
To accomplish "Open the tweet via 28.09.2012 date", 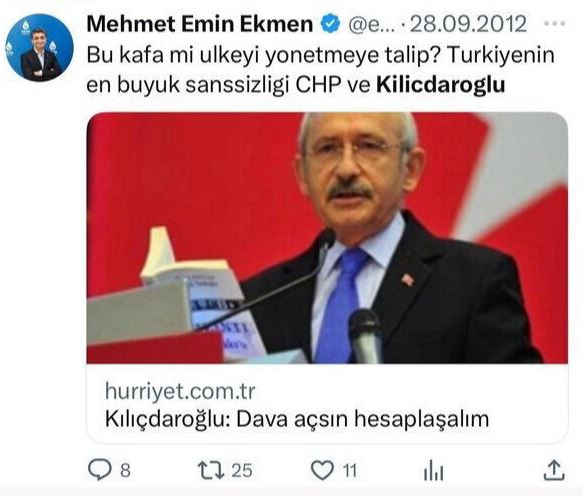I will (x=468, y=24).
